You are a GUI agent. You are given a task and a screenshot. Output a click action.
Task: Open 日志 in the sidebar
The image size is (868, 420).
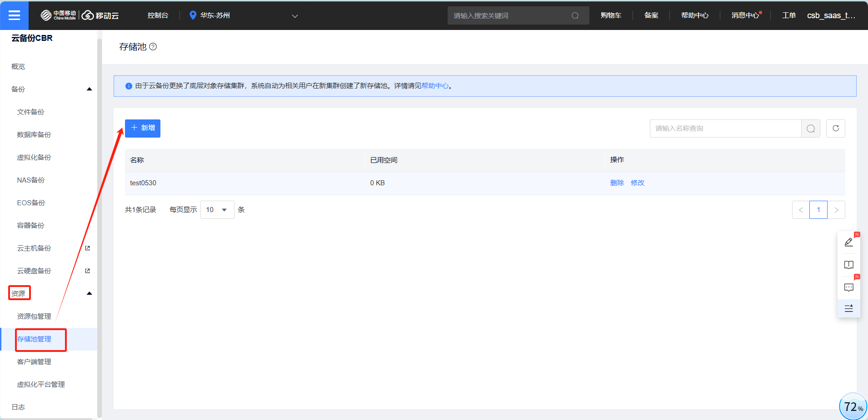coord(18,407)
